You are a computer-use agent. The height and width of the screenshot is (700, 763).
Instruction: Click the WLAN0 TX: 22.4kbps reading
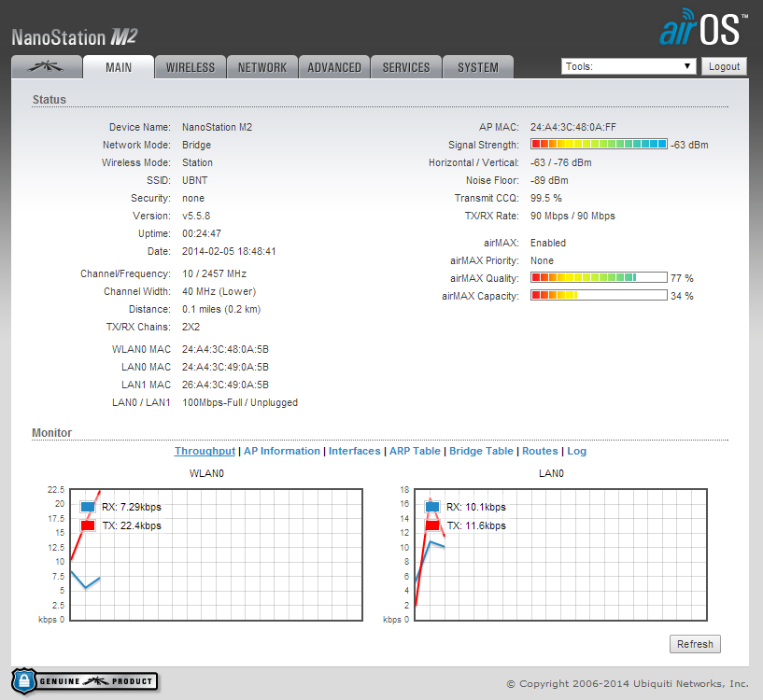click(x=132, y=525)
